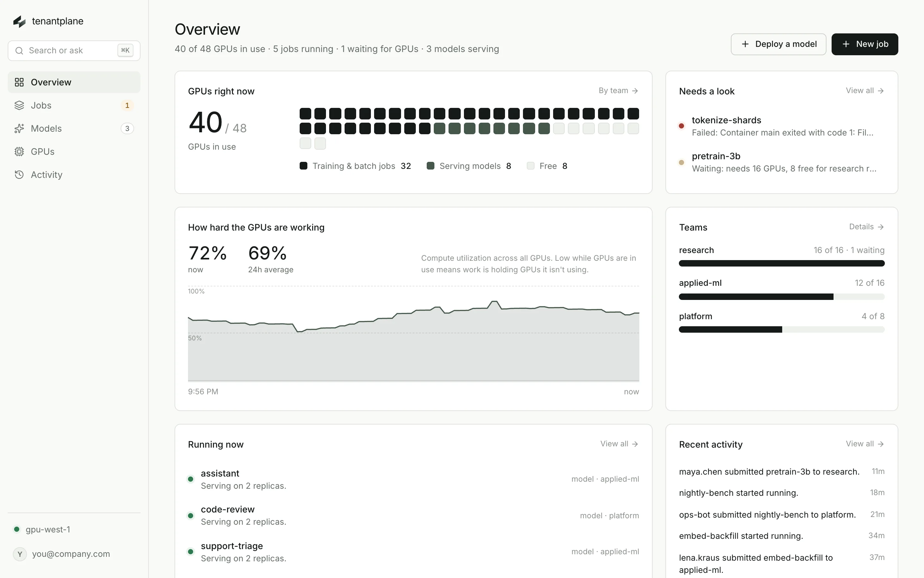Open the tokenize-shards failed job

coord(782,126)
